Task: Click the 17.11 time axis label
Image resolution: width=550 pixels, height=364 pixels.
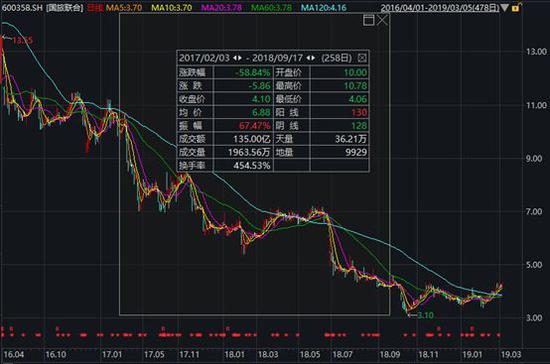Action: coord(189,355)
